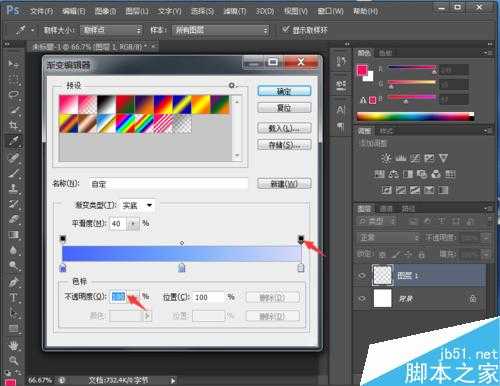Screen dimensions: 500x386
Task: Switch to the 通道 tab
Action: [387, 209]
